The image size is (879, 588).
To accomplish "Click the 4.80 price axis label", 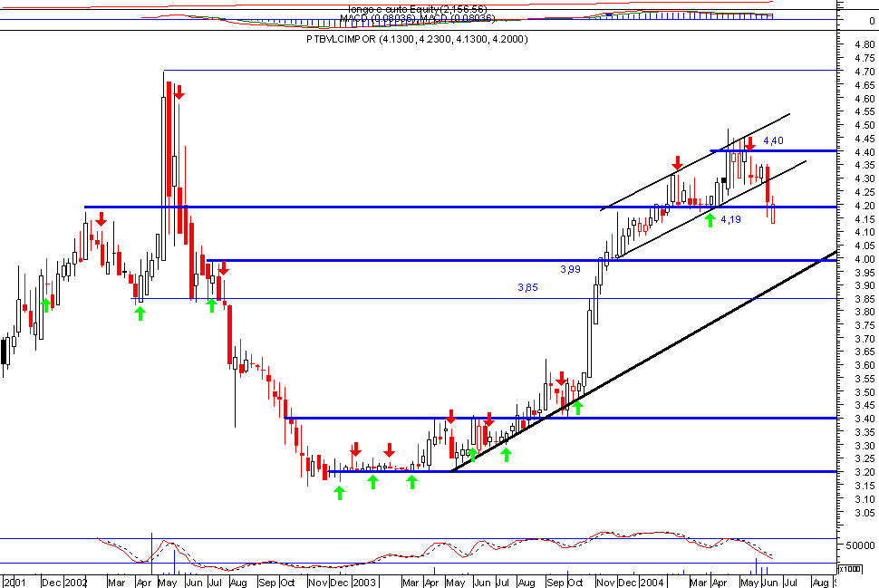I will (865, 44).
